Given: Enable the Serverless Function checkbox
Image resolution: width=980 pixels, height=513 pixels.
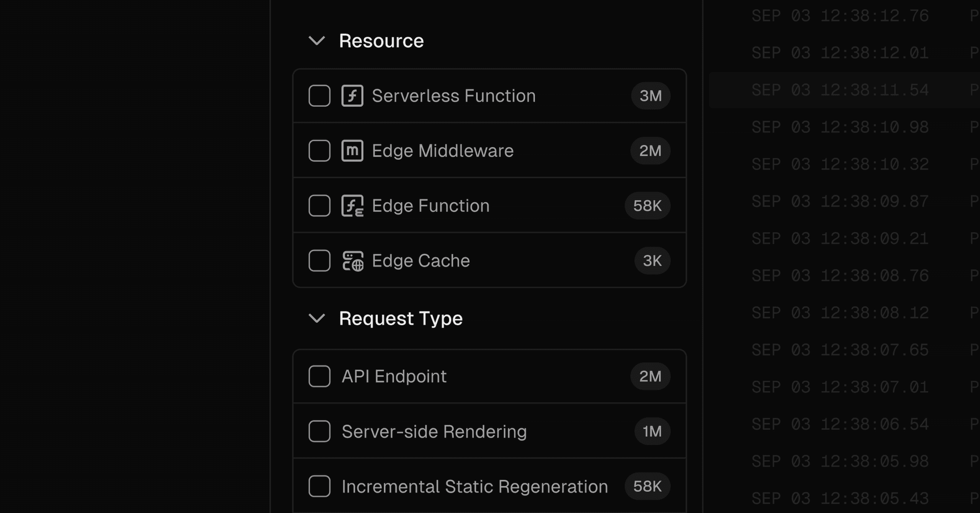Looking at the screenshot, I should pyautogui.click(x=320, y=96).
